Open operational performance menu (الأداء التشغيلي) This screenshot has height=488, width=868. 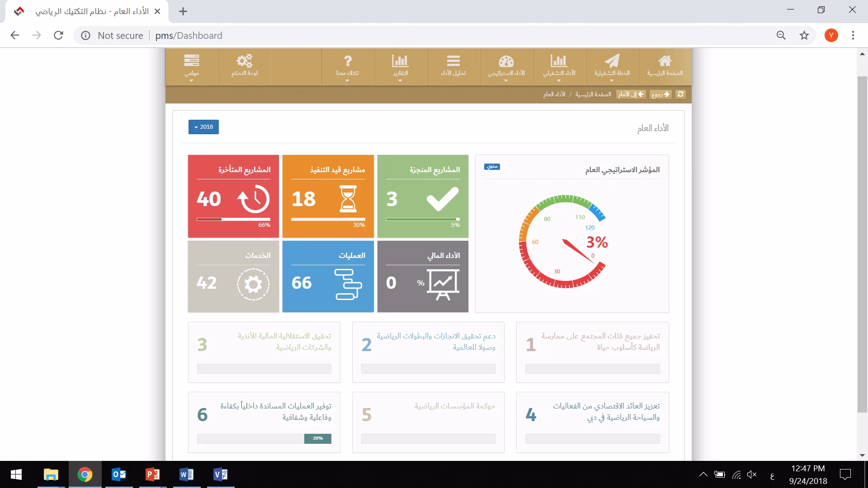559,66
